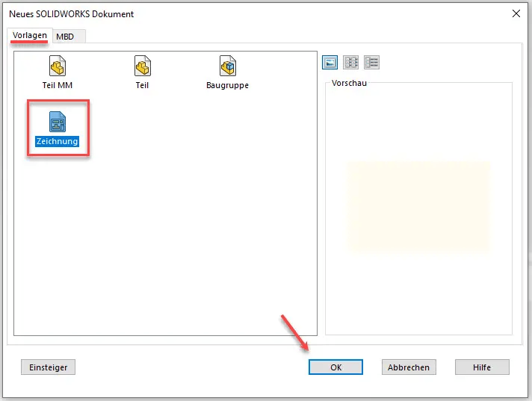This screenshot has height=401, width=532.
Task: Click the Einsteiger button
Action: click(x=49, y=367)
